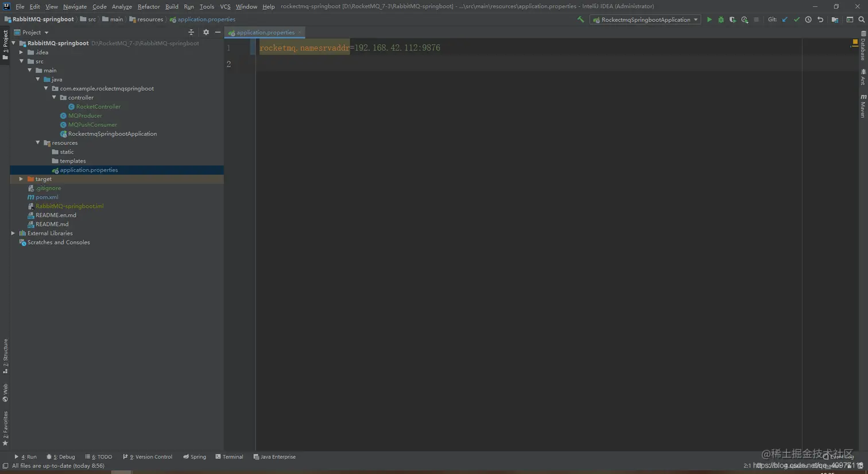868x474 pixels.
Task: Collapse the src folder
Action: (21, 61)
